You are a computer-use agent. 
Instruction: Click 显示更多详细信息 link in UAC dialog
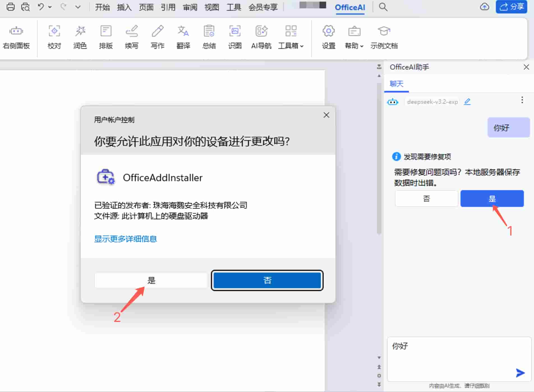[x=125, y=239]
